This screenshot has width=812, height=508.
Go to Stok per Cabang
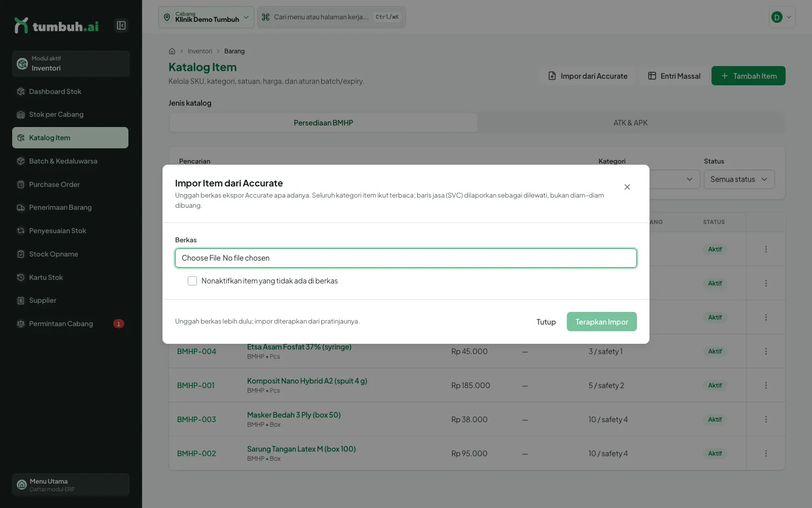click(x=70, y=115)
